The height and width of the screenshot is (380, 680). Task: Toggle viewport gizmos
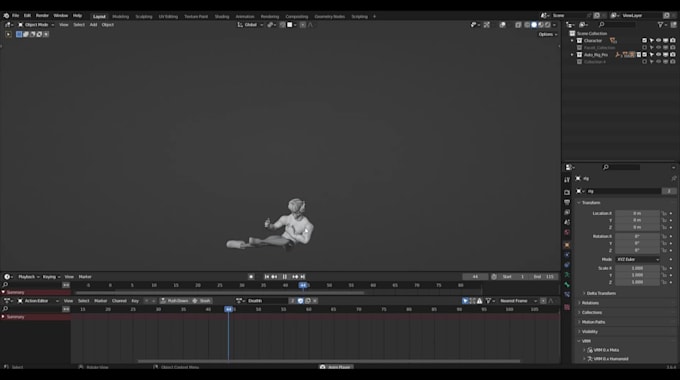click(487, 25)
